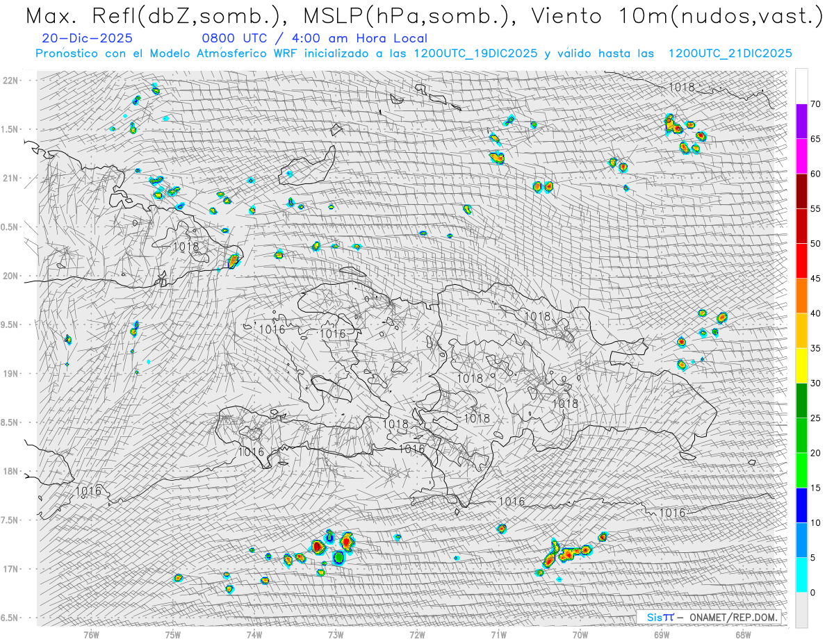
Task: Click the "76W" longitude label
Action: tap(91, 634)
